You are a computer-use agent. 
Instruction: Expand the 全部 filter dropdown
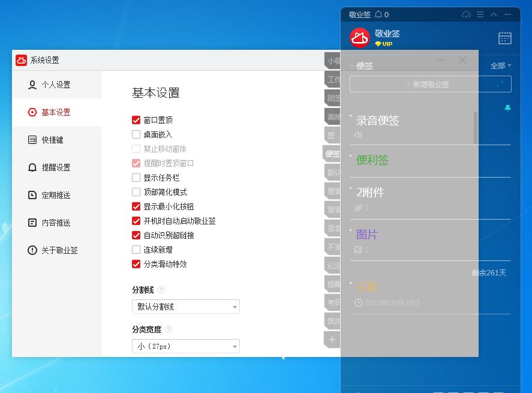[x=501, y=65]
